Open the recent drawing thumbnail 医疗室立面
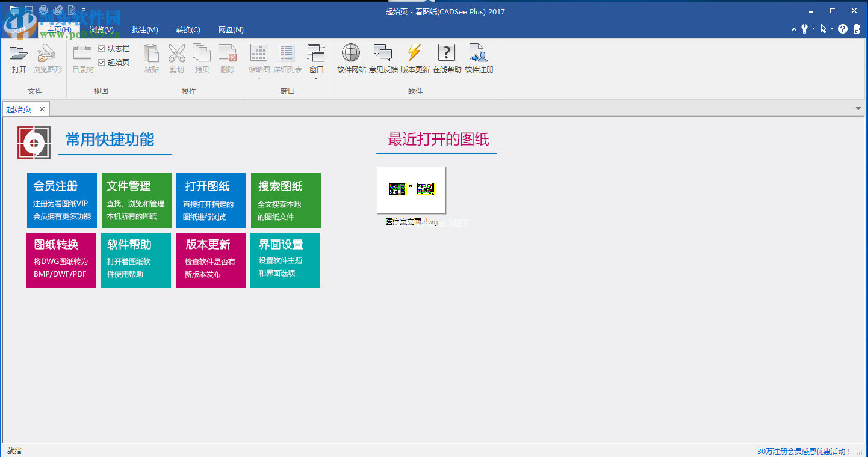The image size is (868, 457). 412,190
